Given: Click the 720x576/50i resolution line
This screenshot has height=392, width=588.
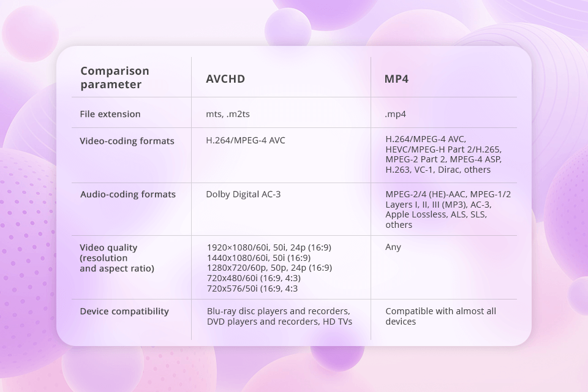Looking at the screenshot, I should click(252, 288).
